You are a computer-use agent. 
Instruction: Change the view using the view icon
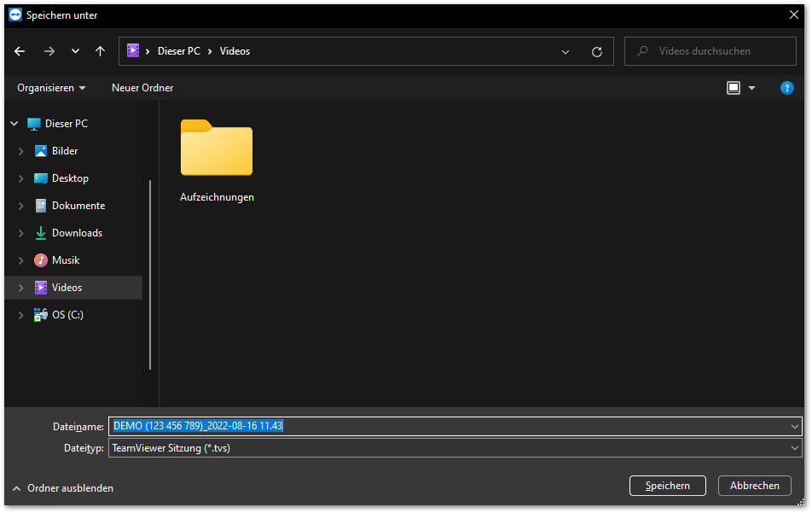coord(734,88)
